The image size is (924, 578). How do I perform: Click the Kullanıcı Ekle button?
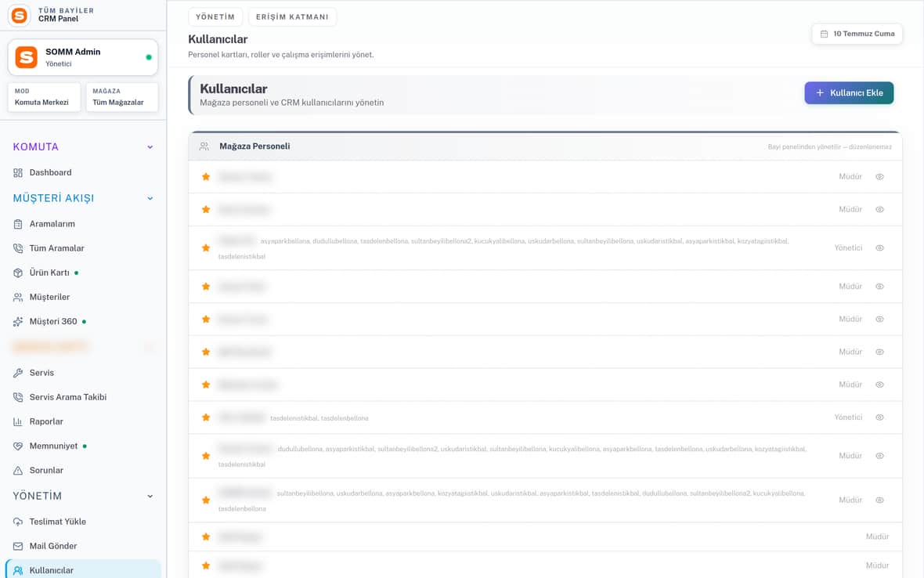pyautogui.click(x=849, y=93)
